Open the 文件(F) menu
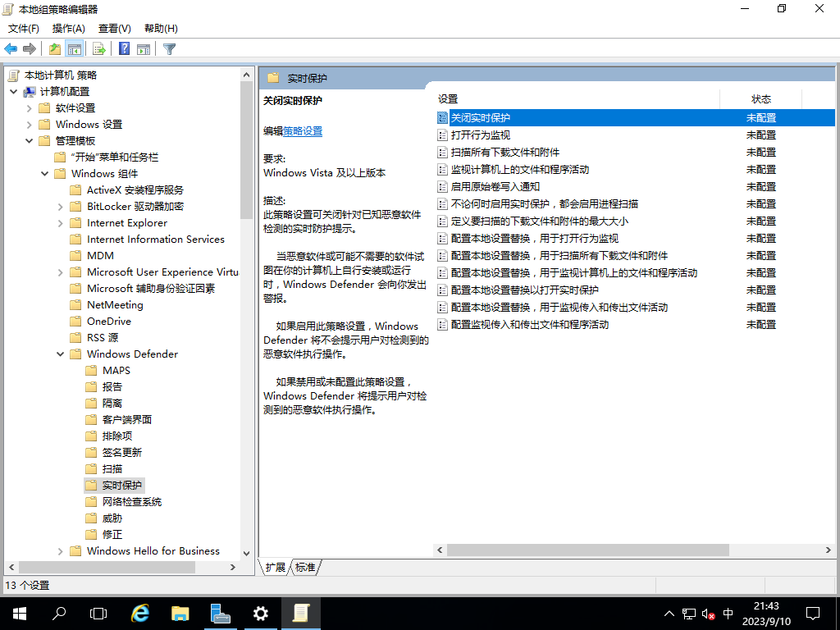 [24, 29]
